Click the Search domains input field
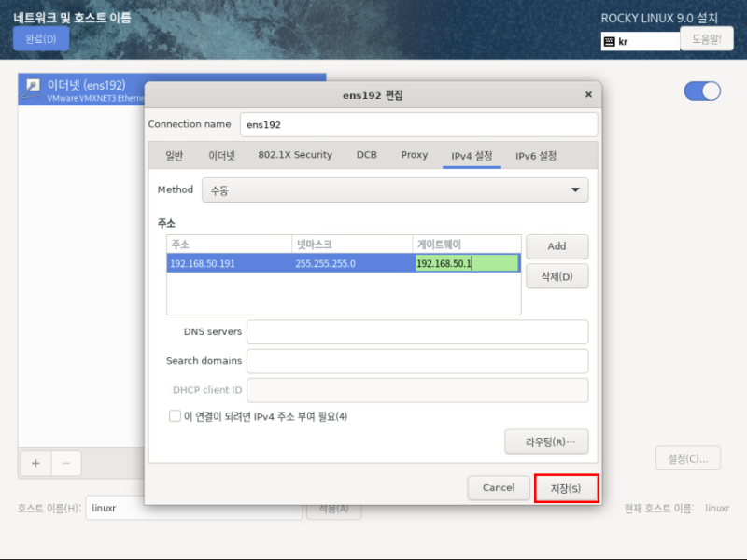 tap(417, 361)
